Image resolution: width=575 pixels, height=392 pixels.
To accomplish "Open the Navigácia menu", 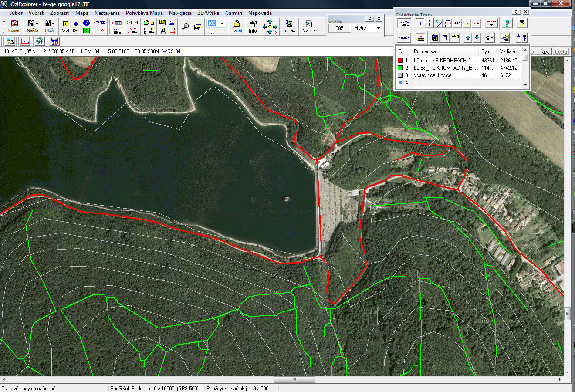I will coord(180,13).
